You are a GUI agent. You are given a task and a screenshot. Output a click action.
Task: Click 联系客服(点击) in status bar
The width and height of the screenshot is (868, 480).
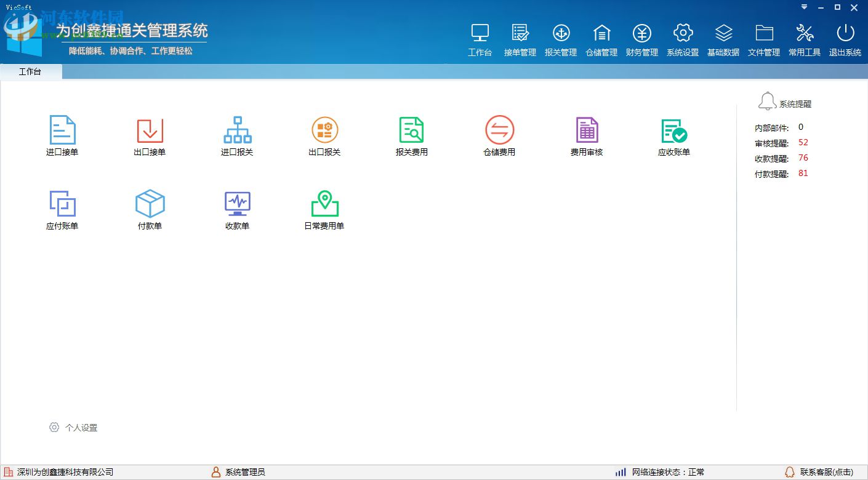tap(819, 472)
